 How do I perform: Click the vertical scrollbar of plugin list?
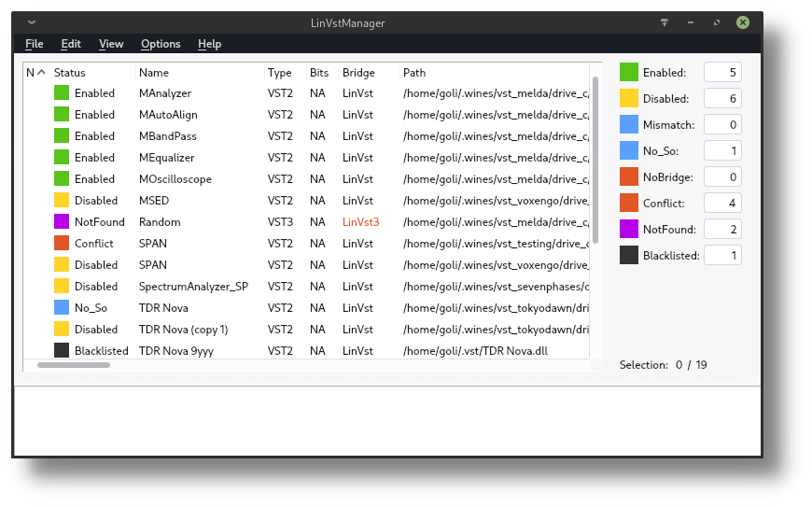(595, 160)
